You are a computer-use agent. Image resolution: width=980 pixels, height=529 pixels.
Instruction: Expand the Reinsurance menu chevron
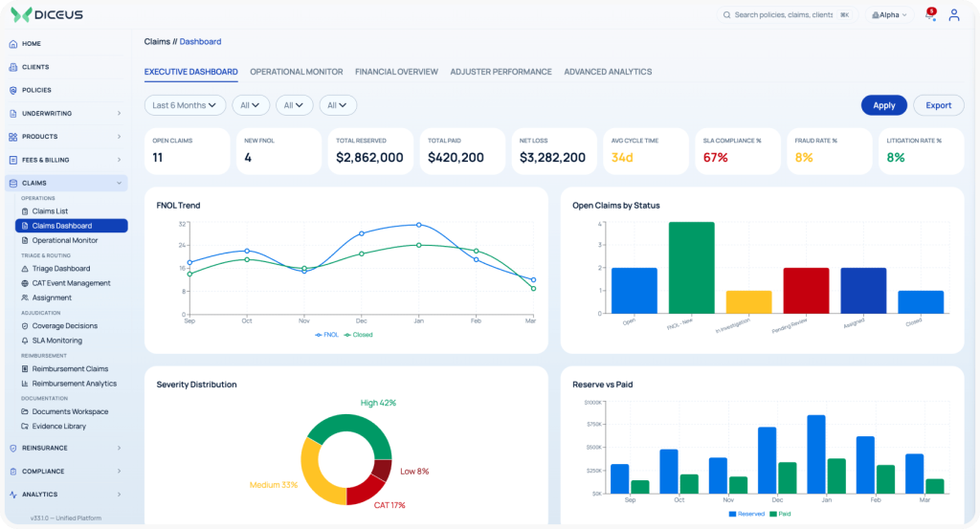(x=119, y=449)
